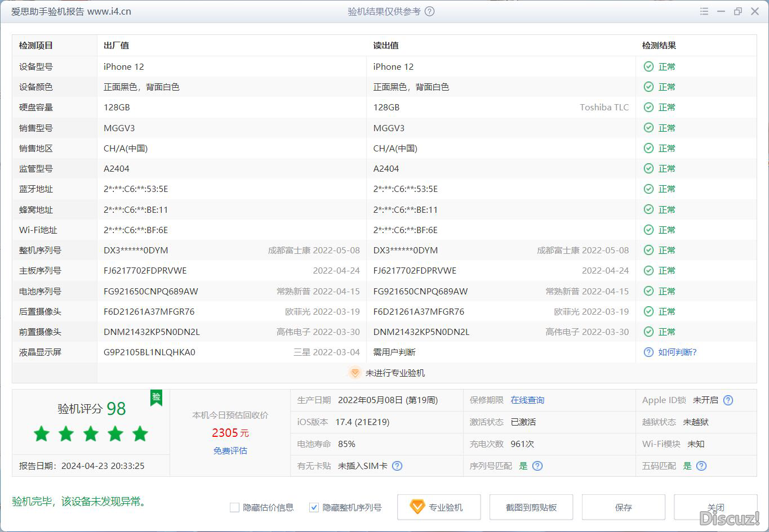The width and height of the screenshot is (769, 532).
Task: Click the question icon in 液晶显示屏 row
Action: (648, 352)
